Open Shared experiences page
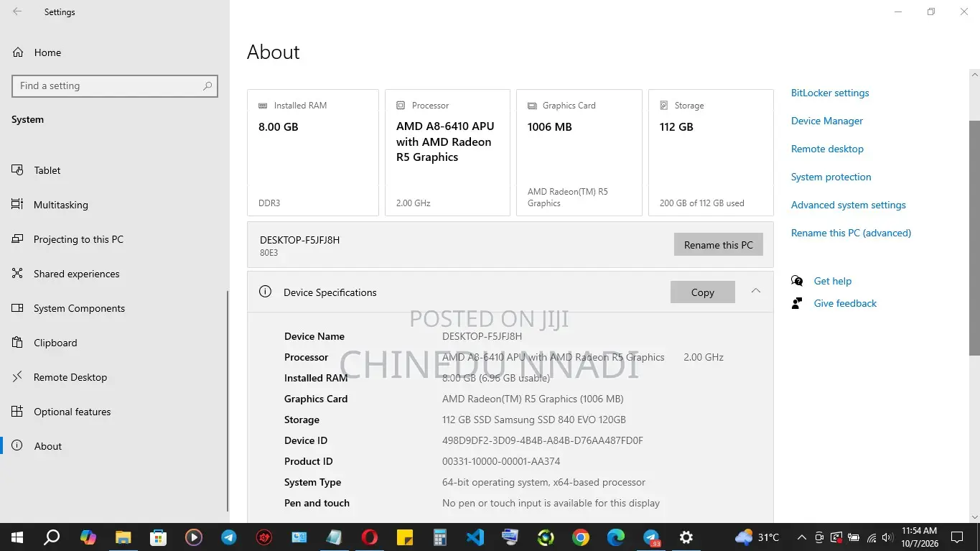980x551 pixels. [x=77, y=274]
